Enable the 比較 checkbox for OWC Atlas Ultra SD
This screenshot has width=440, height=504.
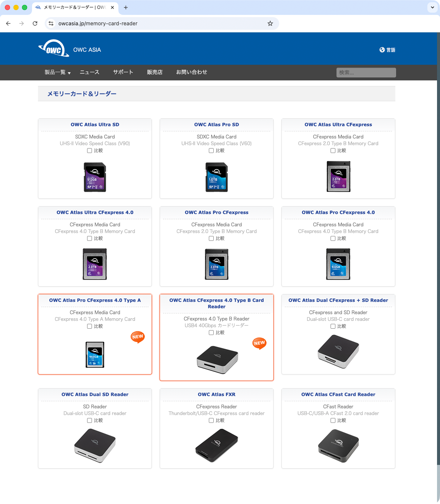tap(89, 150)
